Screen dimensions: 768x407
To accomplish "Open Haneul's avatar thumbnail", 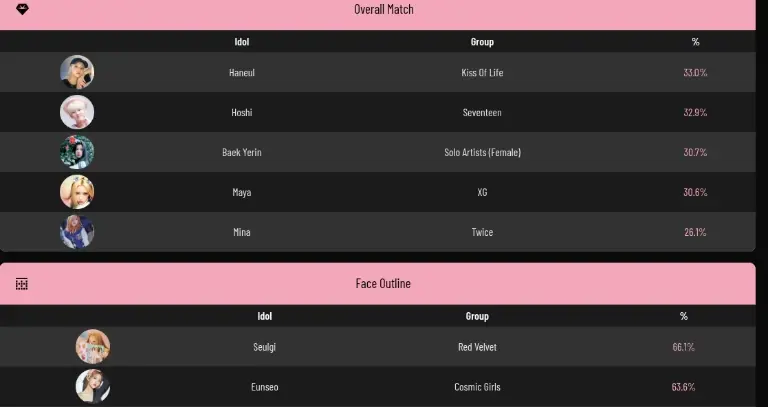I will [77, 72].
